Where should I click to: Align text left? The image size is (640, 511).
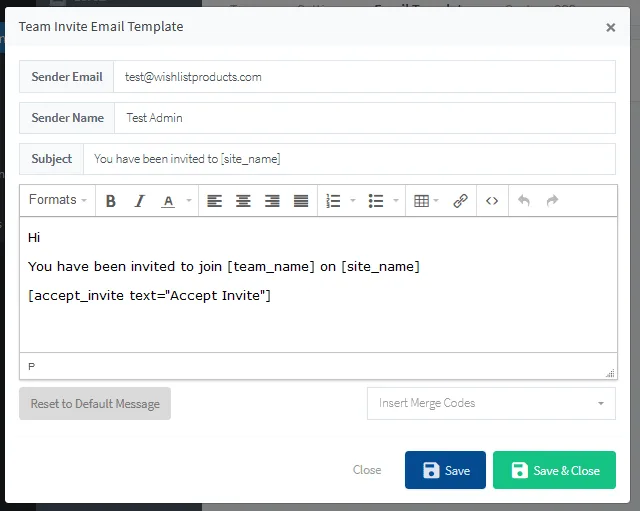point(214,201)
